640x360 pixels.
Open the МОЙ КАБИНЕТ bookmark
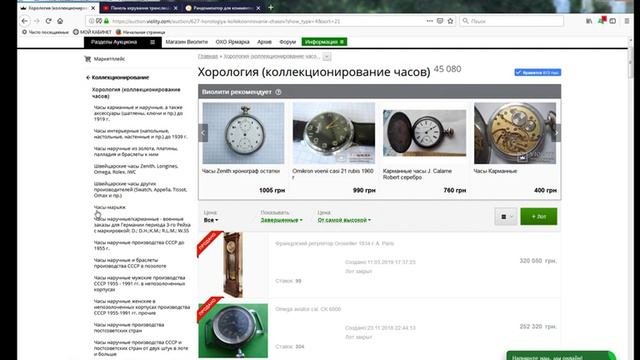coord(92,32)
